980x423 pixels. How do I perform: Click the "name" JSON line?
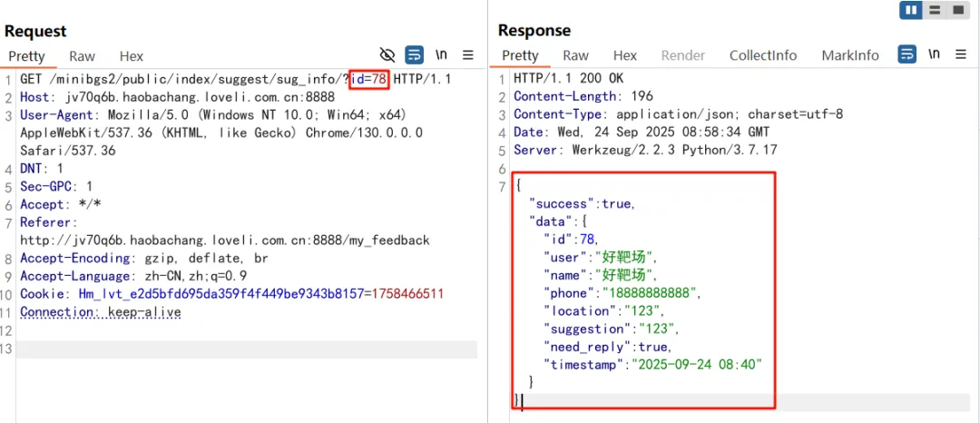coord(602,275)
